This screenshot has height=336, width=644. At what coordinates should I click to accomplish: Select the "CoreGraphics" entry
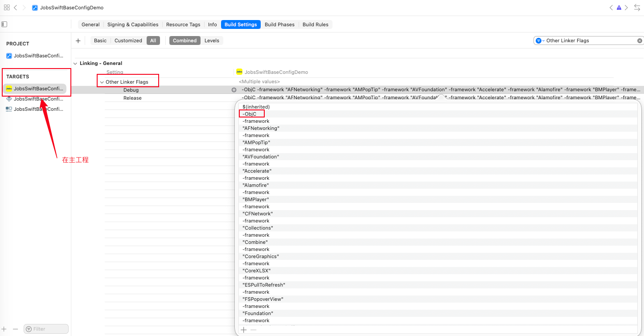tap(261, 256)
